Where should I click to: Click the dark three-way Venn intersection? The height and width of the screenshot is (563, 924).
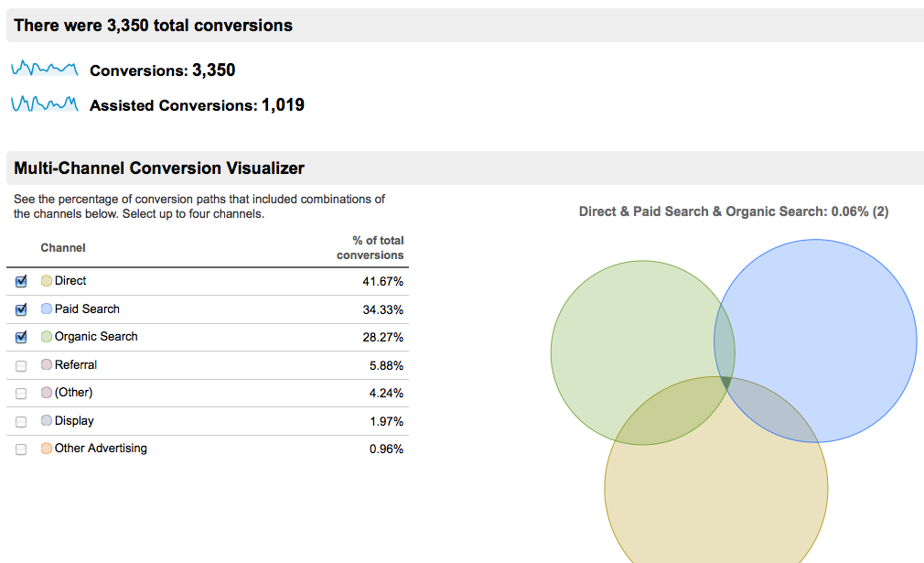coord(725,384)
